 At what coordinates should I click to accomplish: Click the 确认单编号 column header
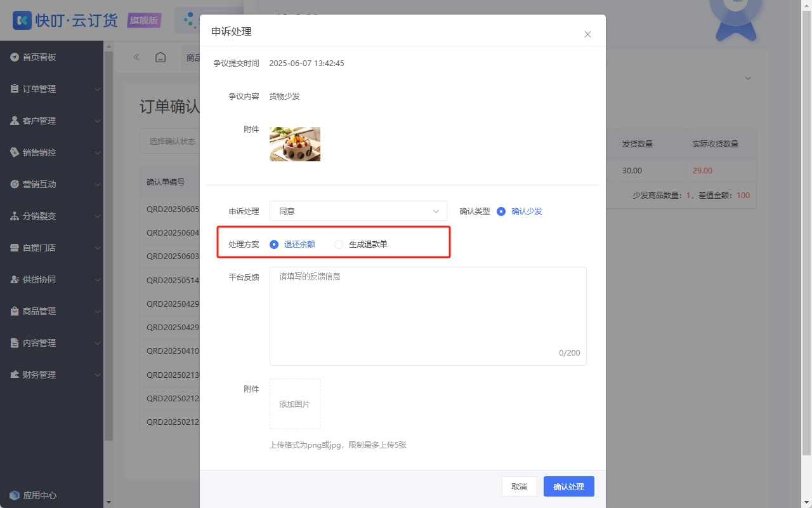(x=166, y=182)
